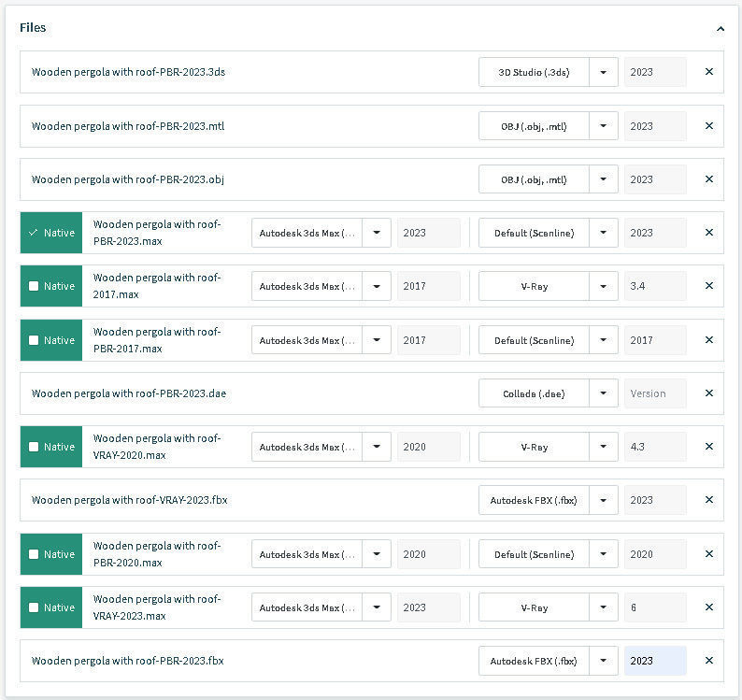The width and height of the screenshot is (742, 700).
Task: Remove the PBR-2023.dae Collada file
Action: tap(708, 393)
